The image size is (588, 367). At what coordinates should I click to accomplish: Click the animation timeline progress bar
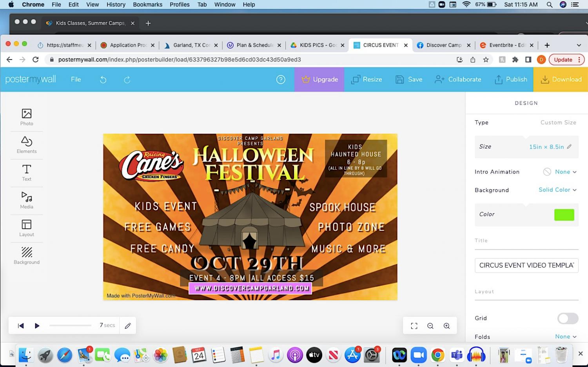[70, 325]
